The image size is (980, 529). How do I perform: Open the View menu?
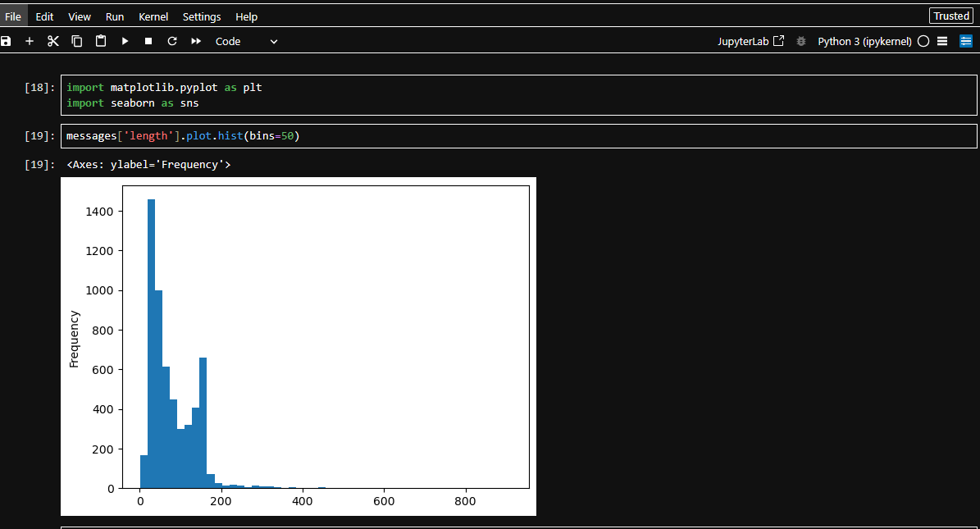tap(80, 17)
